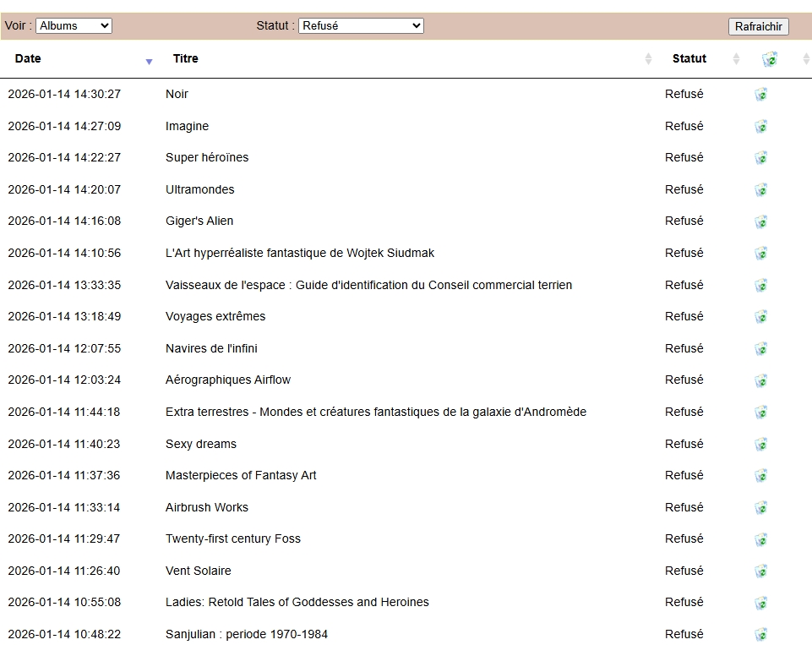This screenshot has width=812, height=645.
Task: Click the sort arrows beside the Titre header
Action: tap(648, 58)
